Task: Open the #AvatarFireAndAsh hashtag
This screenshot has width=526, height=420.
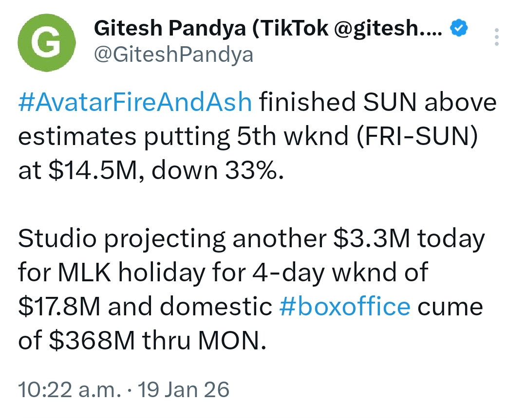Action: [x=135, y=103]
